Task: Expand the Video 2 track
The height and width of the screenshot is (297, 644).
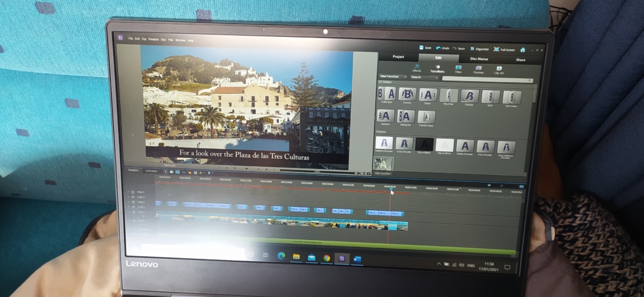Action: coord(129,202)
